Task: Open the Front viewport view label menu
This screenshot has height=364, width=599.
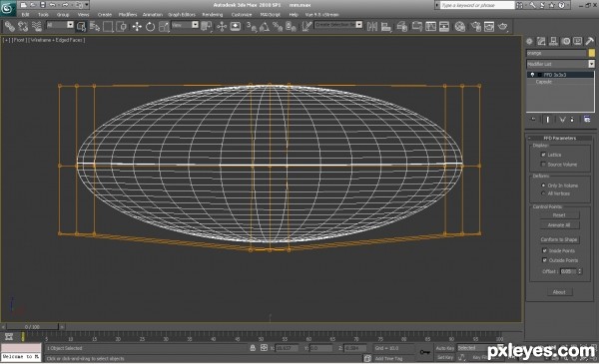Action: tap(18, 40)
